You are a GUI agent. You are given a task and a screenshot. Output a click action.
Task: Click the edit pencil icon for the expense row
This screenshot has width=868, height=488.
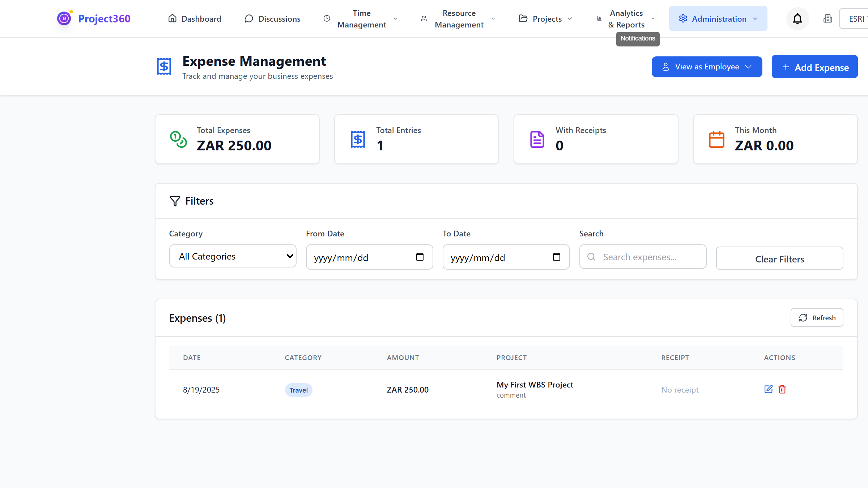click(768, 389)
